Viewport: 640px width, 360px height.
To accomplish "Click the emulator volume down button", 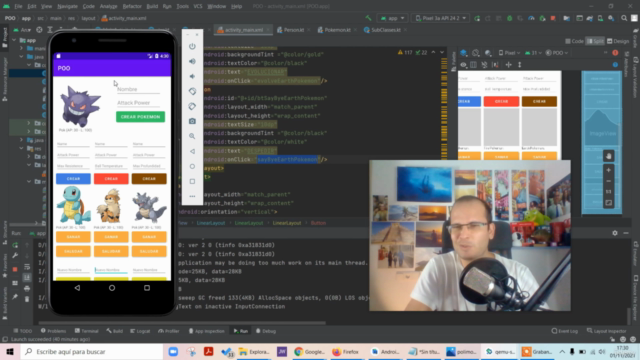I will pos(192,76).
